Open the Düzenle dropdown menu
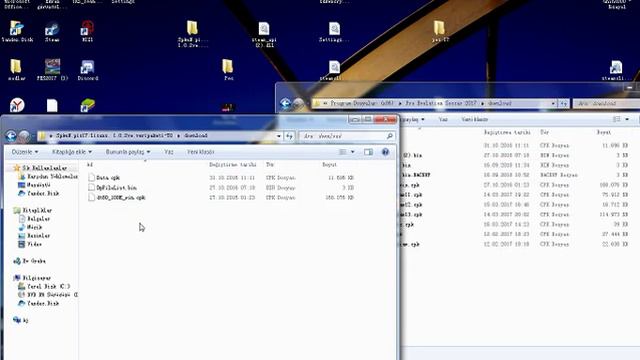This screenshot has width=640, height=360. click(x=24, y=152)
